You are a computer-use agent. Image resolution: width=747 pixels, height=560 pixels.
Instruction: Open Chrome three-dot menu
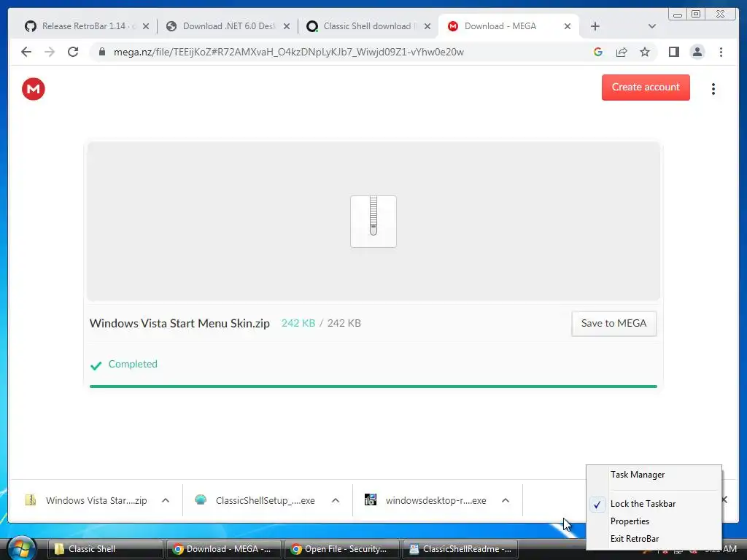(x=721, y=52)
